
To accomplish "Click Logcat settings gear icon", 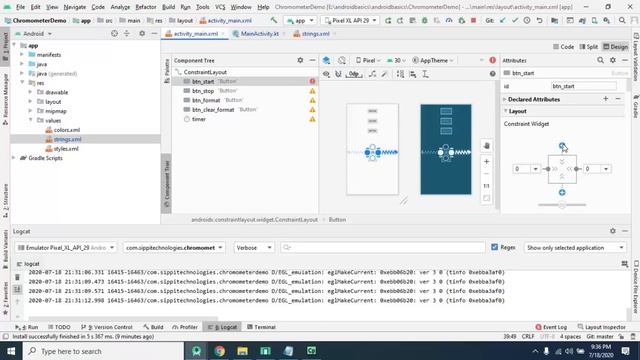I will [x=613, y=231].
